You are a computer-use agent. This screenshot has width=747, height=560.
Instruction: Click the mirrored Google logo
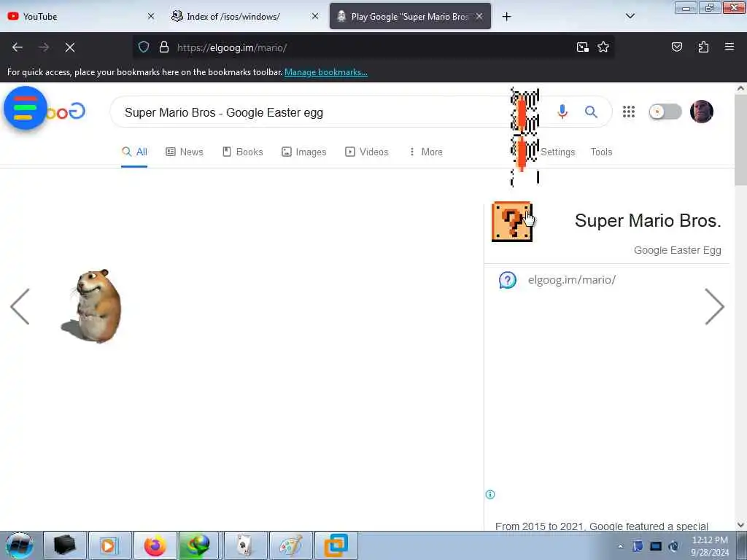pos(66,112)
